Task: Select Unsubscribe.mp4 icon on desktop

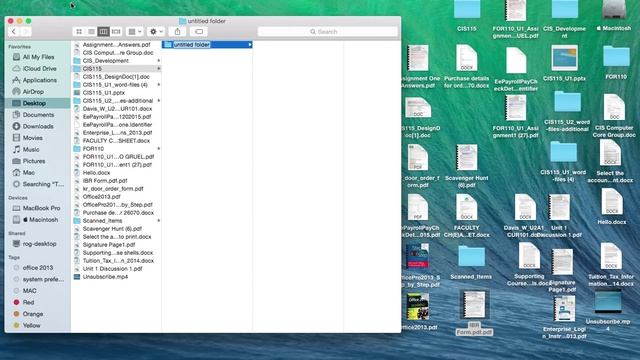Action: (x=608, y=301)
